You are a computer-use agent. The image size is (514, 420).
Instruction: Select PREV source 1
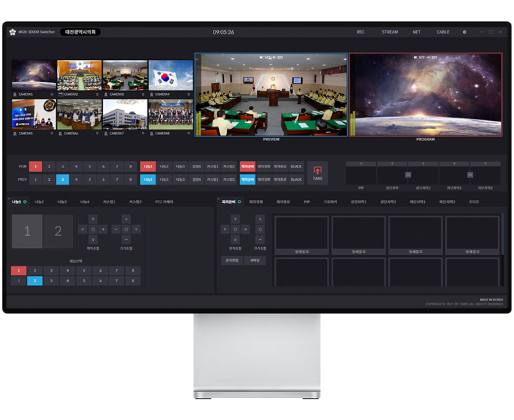[36, 180]
